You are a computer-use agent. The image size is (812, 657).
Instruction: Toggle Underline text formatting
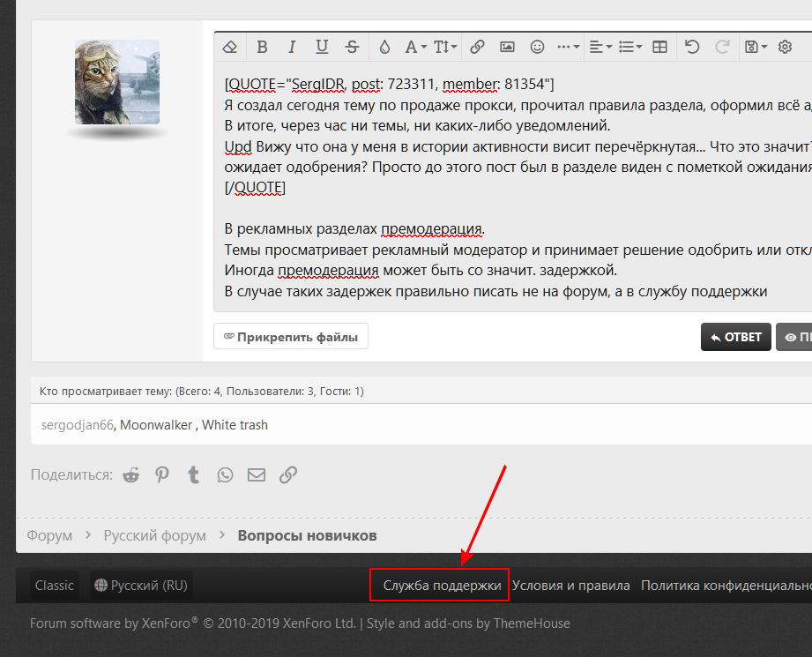click(x=322, y=47)
